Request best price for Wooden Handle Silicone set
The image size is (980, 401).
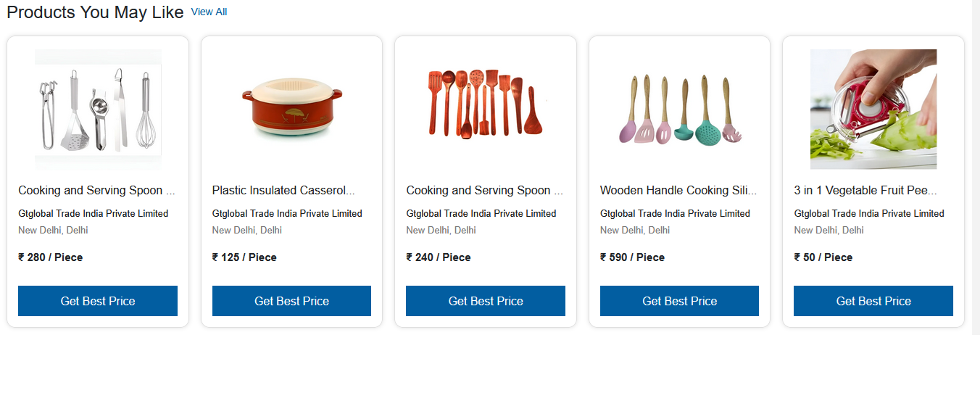click(679, 301)
